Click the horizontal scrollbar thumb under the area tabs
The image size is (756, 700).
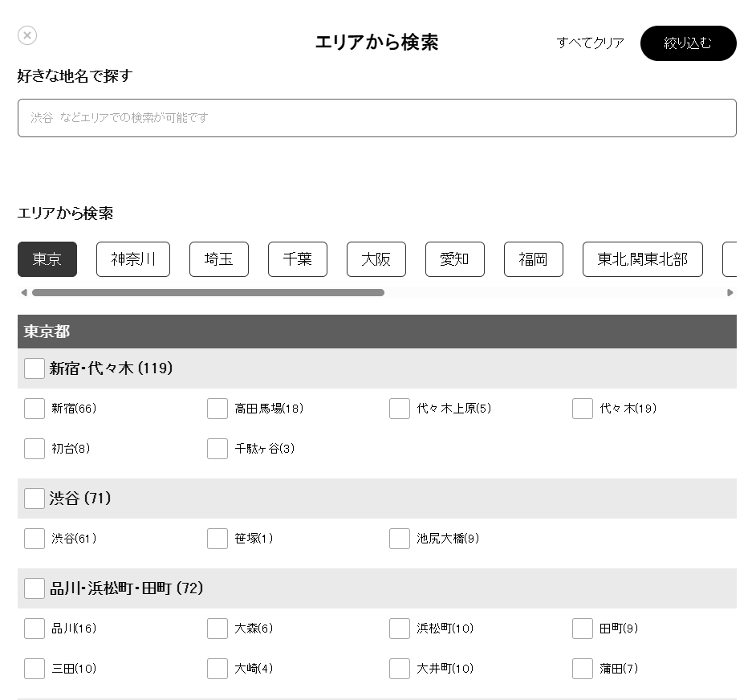(x=208, y=292)
